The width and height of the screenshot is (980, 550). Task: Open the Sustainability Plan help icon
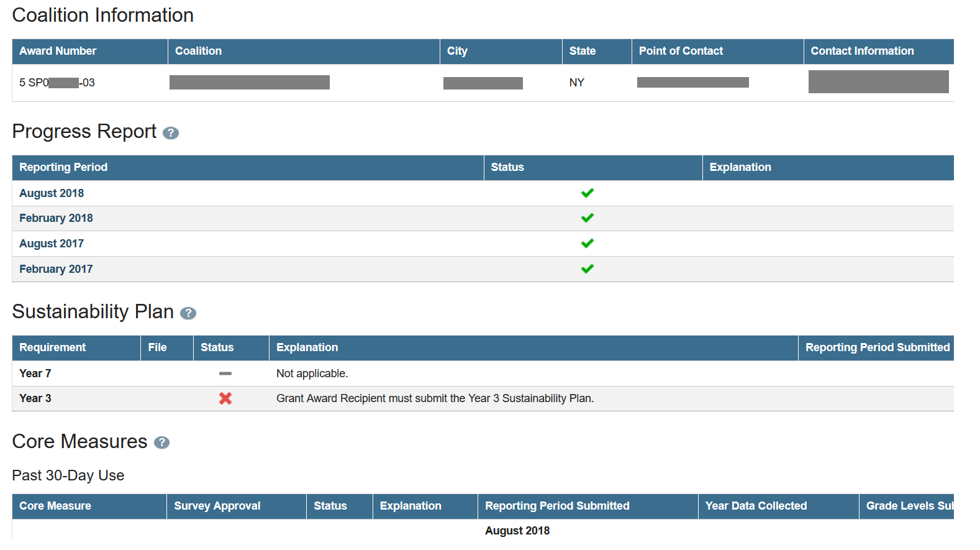(188, 313)
